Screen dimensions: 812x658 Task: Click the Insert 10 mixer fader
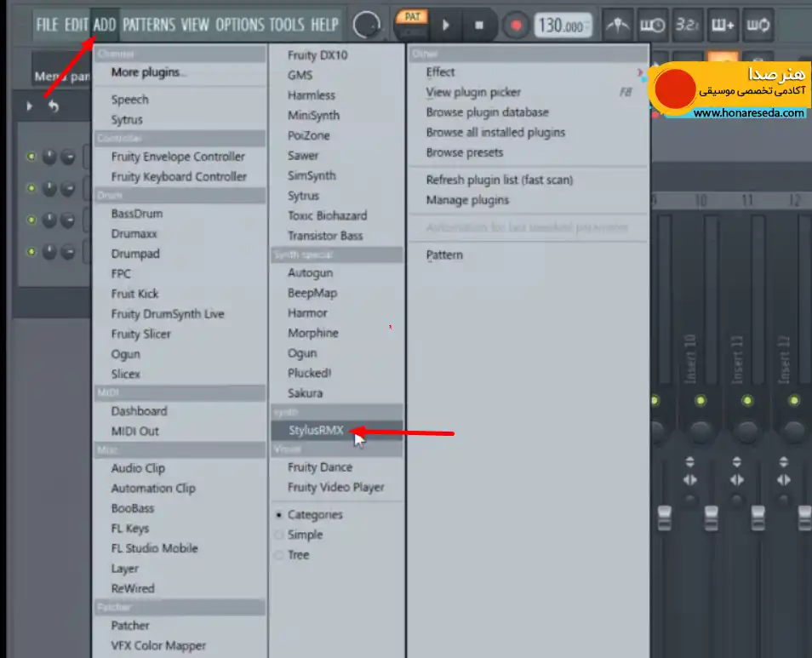[711, 518]
